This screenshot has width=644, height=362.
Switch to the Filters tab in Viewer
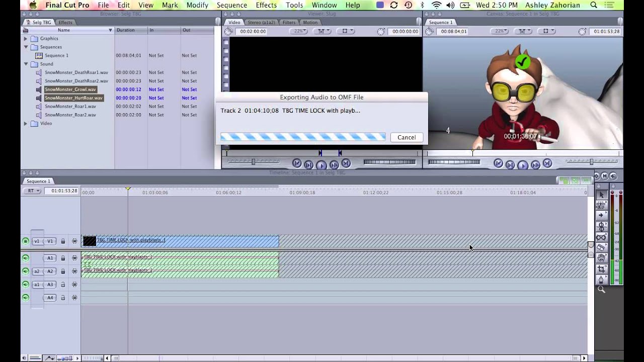click(289, 22)
